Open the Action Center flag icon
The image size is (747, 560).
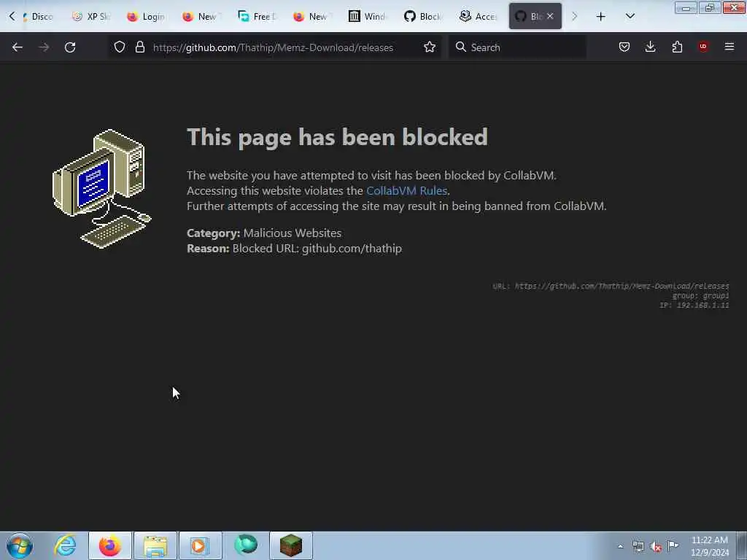tap(673, 546)
